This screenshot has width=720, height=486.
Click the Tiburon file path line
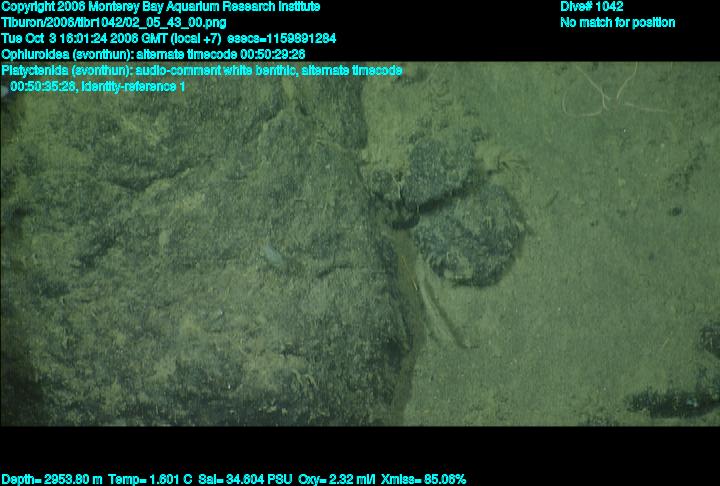pos(113,22)
